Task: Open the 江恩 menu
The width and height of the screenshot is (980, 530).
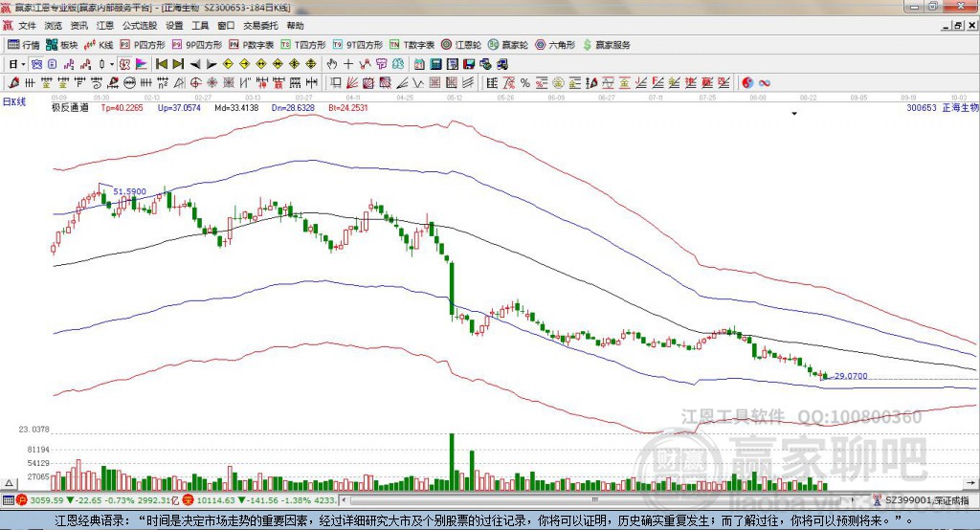Action: coord(105,26)
